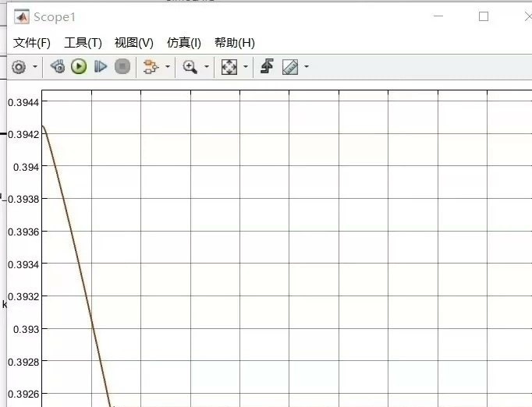The image size is (532, 407).
Task: Click the y-axis label 0.3934
Action: click(x=23, y=264)
